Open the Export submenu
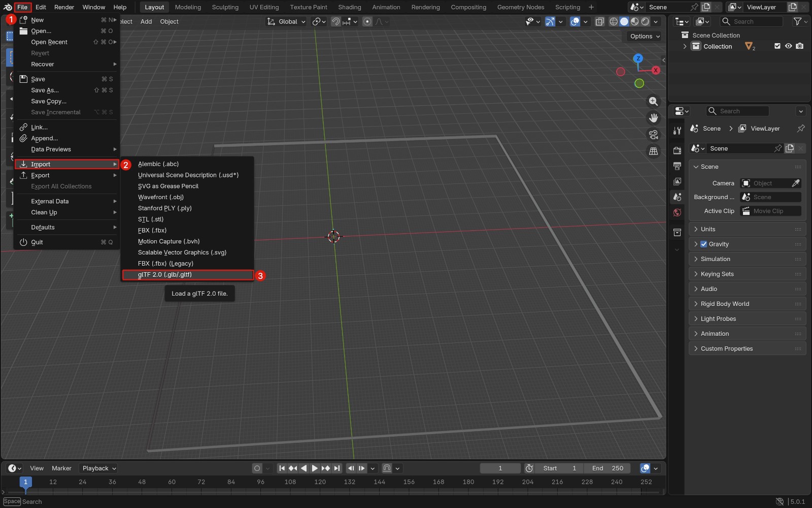The height and width of the screenshot is (508, 812). click(67, 175)
